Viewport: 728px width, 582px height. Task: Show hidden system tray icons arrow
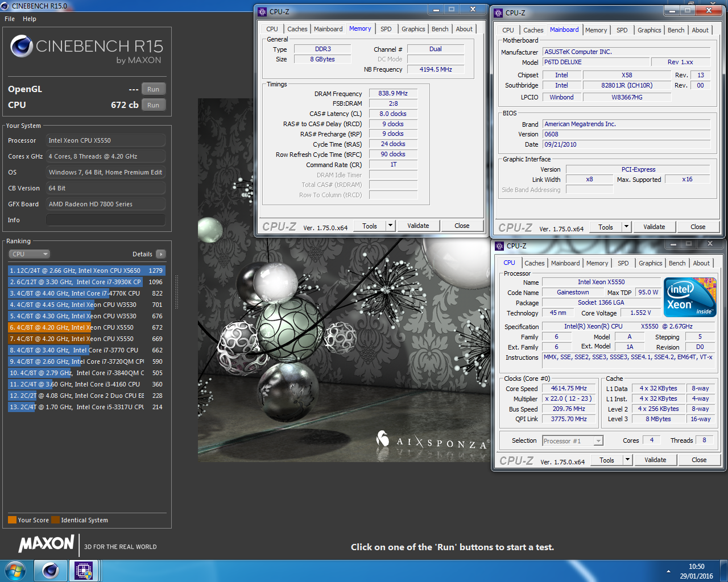coord(668,571)
